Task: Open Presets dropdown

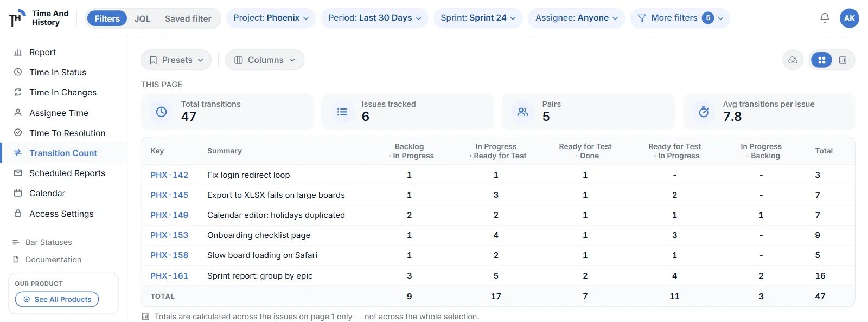Action: (x=176, y=60)
